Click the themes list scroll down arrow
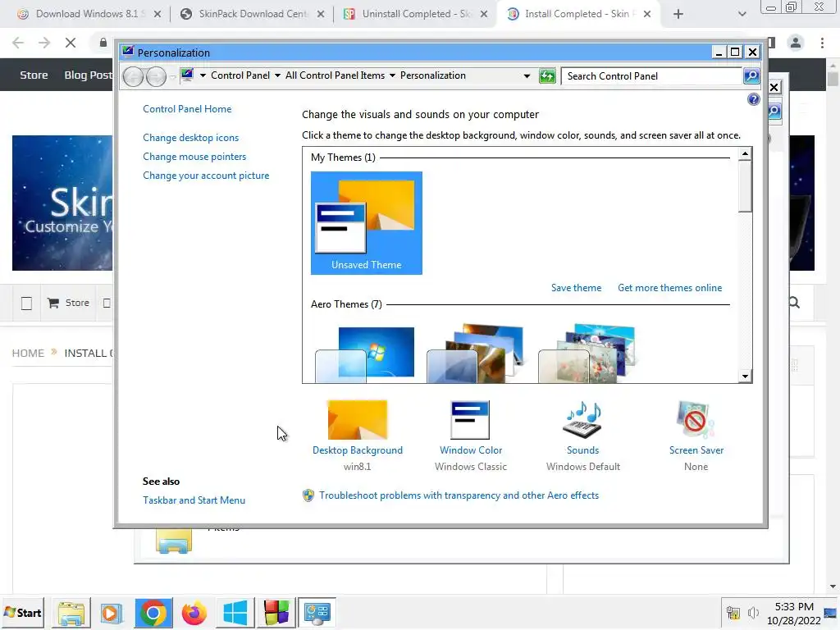 point(745,376)
